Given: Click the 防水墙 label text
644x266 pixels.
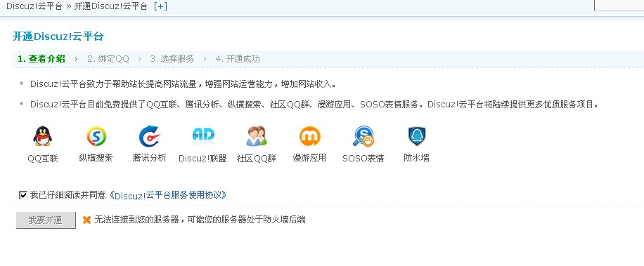Looking at the screenshot, I should (416, 158).
